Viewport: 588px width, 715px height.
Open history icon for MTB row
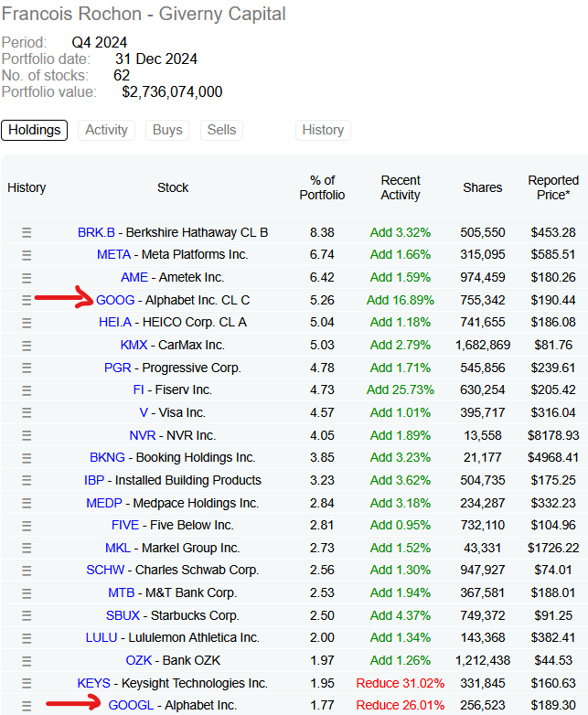tap(27, 592)
